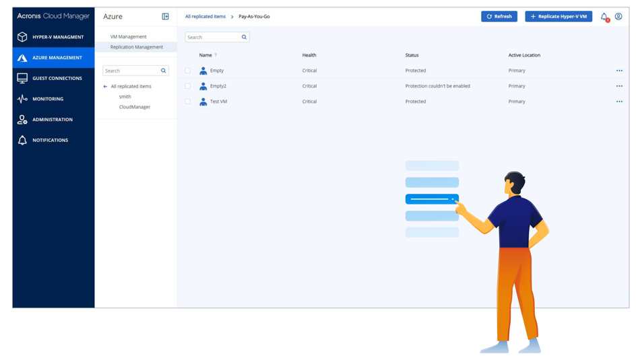Click Pay-As-You-Go breadcrumb
This screenshot has height=364, width=640.
[x=254, y=17]
